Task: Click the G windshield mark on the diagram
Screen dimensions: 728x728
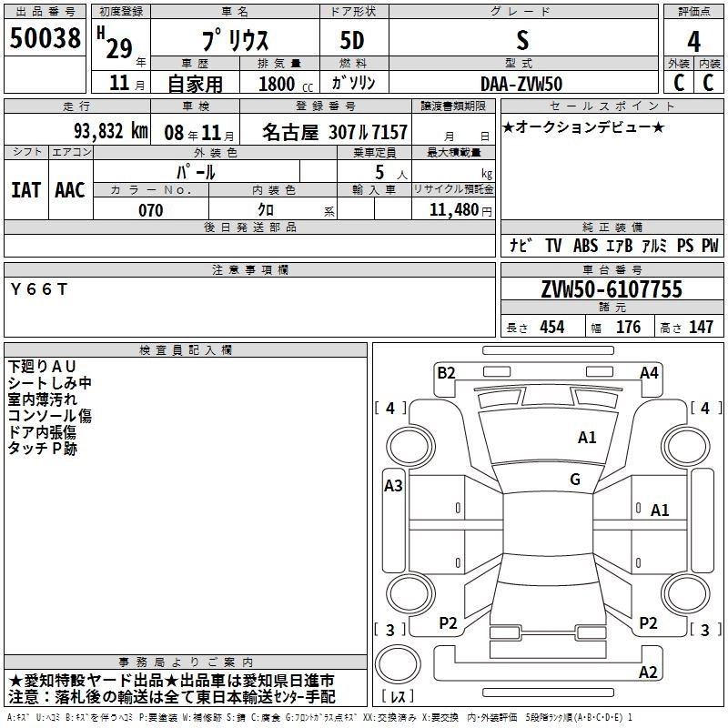Action: click(575, 480)
